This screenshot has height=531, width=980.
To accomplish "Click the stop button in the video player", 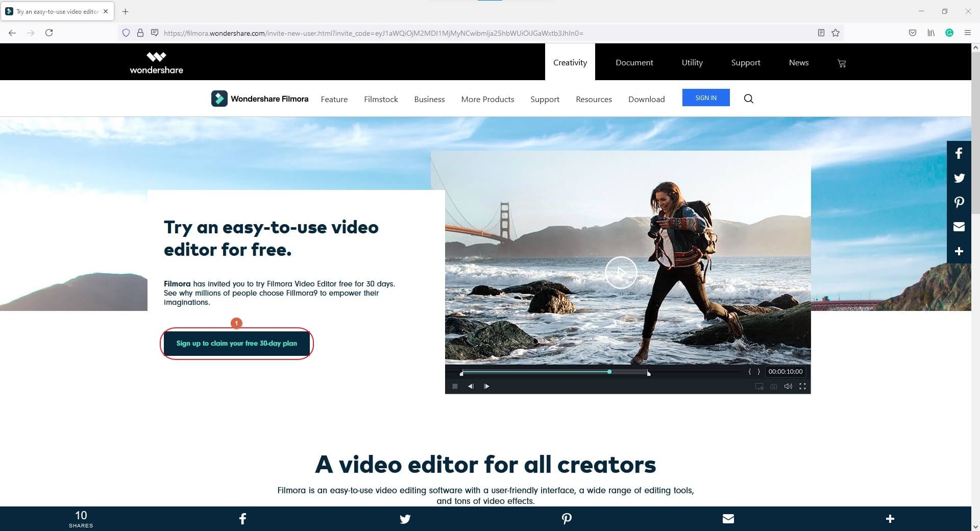I will coord(455,387).
